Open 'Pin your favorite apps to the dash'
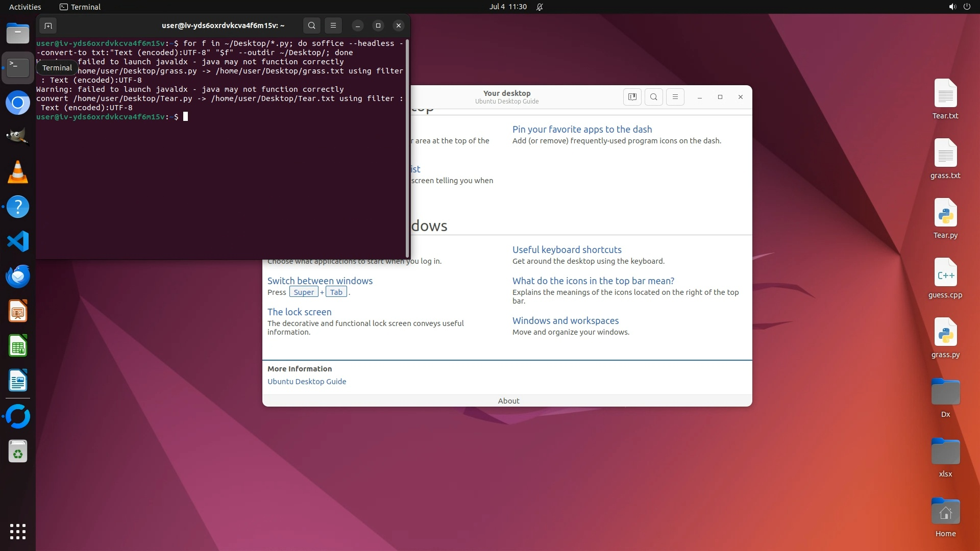 tap(582, 130)
